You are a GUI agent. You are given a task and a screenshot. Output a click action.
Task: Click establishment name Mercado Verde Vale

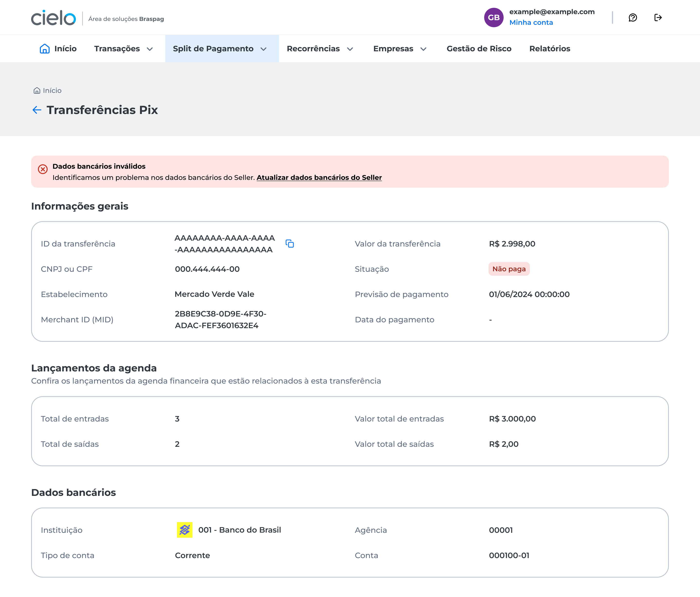[x=215, y=294]
